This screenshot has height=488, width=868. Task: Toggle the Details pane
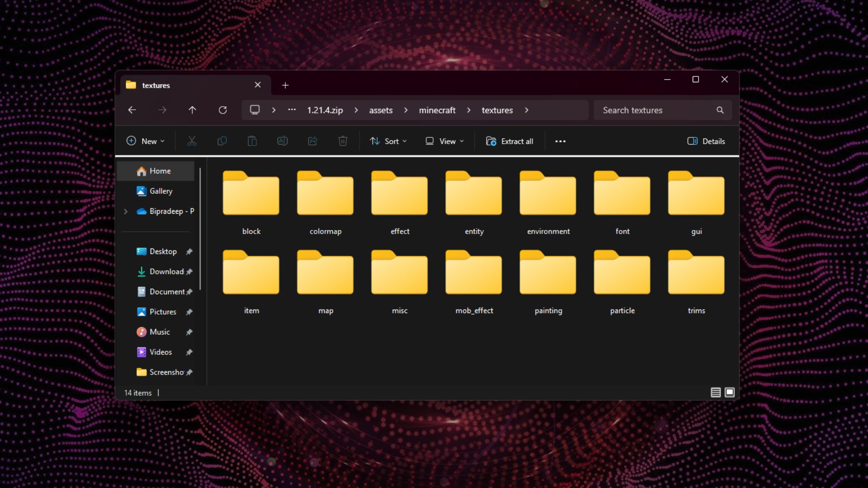click(x=706, y=141)
